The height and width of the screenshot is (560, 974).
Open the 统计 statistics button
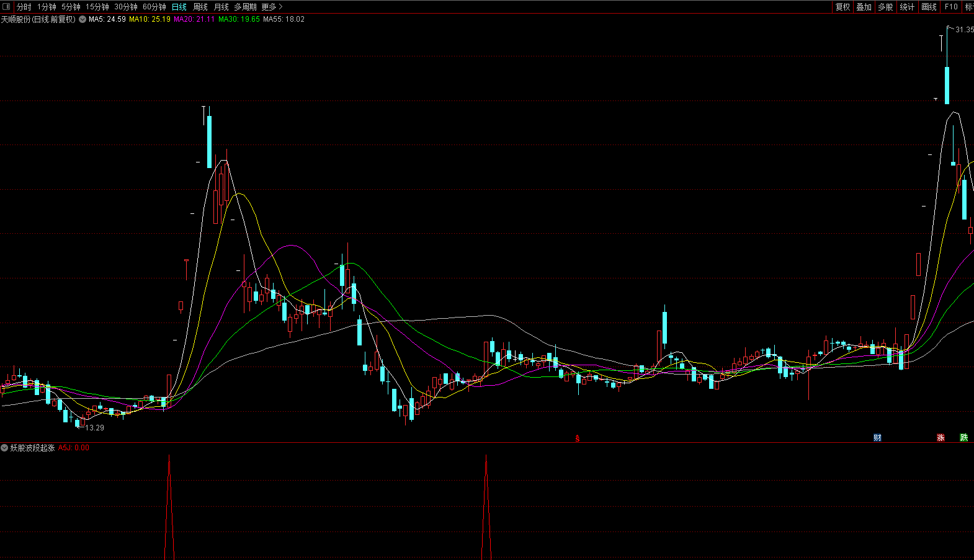coord(907,7)
